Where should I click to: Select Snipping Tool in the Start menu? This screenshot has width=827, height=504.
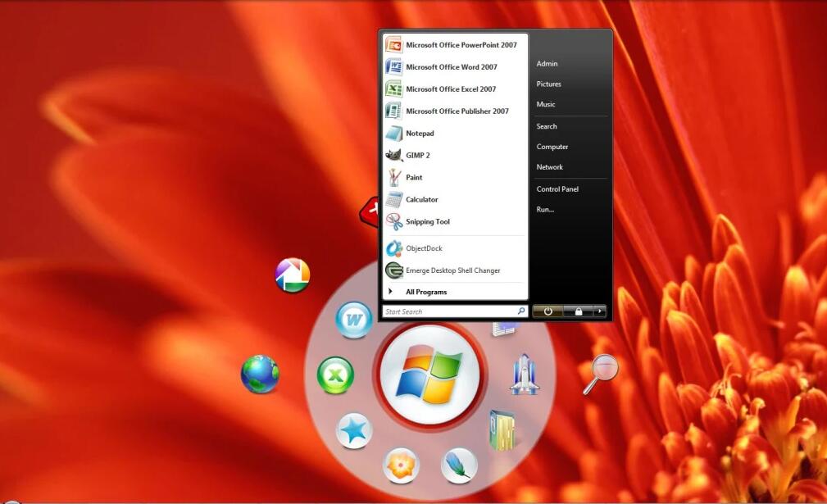pos(427,221)
